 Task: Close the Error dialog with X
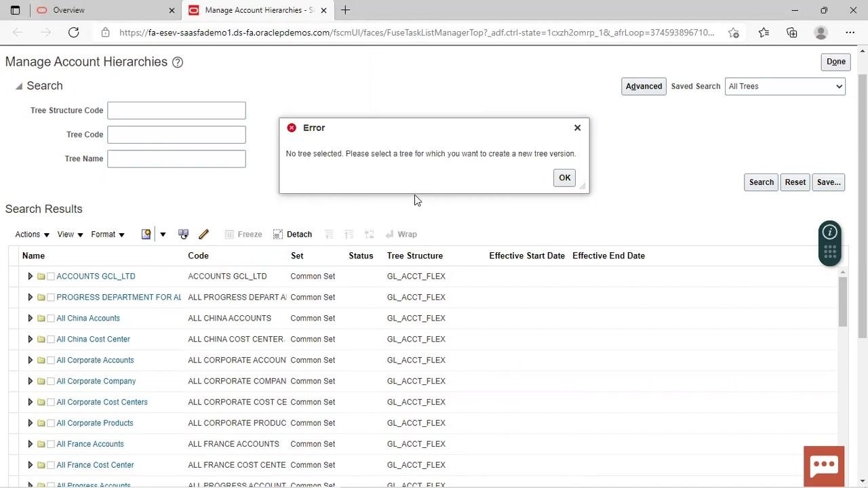click(x=578, y=127)
